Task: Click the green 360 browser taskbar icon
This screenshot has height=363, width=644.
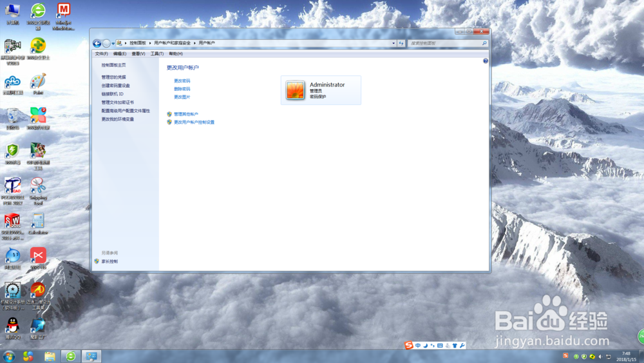Action: pos(71,357)
